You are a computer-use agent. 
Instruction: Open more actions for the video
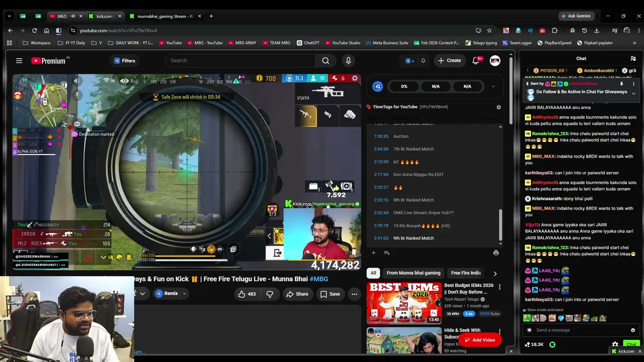point(354,294)
